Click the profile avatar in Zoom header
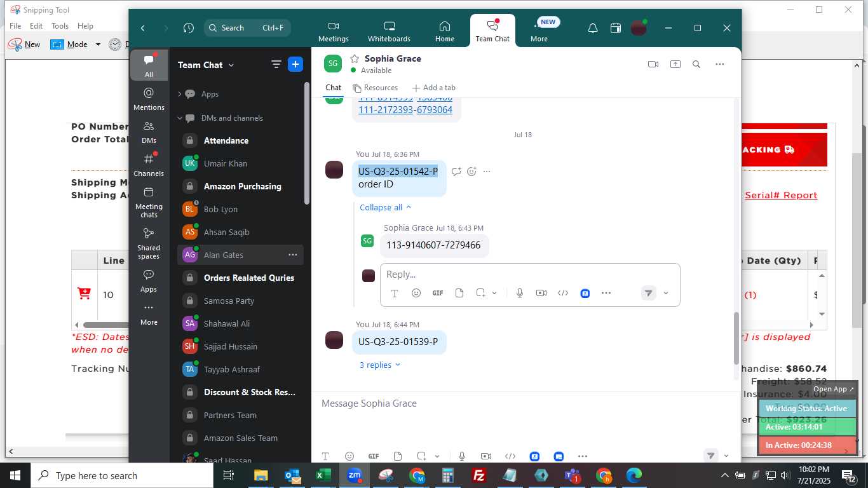Viewport: 868px width, 488px height. pyautogui.click(x=639, y=28)
